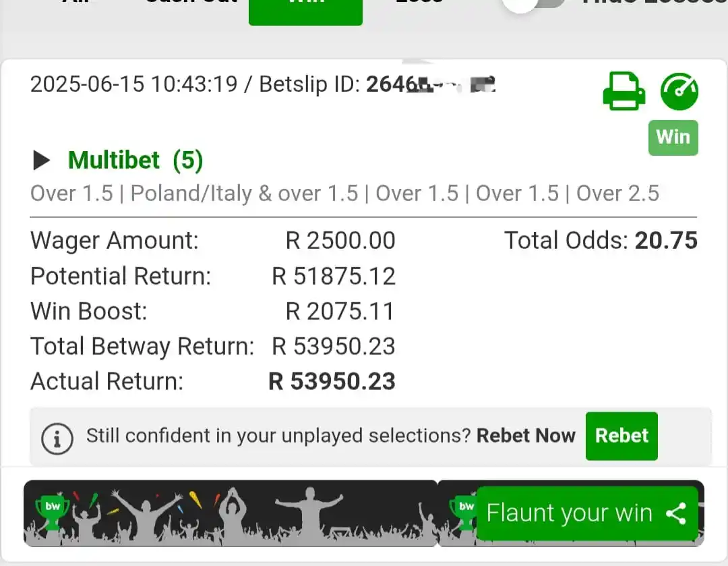The height and width of the screenshot is (566, 728).
Task: Tap the share icon on Flaunt your win
Action: pyautogui.click(x=677, y=513)
